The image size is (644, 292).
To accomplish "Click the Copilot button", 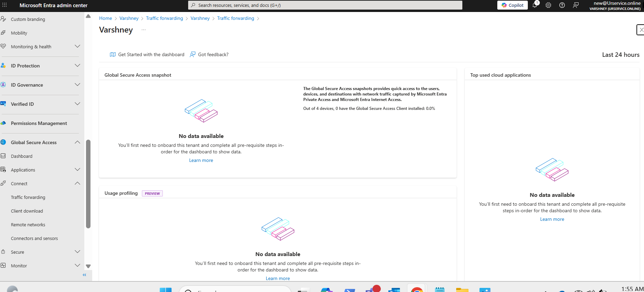I will click(513, 5).
